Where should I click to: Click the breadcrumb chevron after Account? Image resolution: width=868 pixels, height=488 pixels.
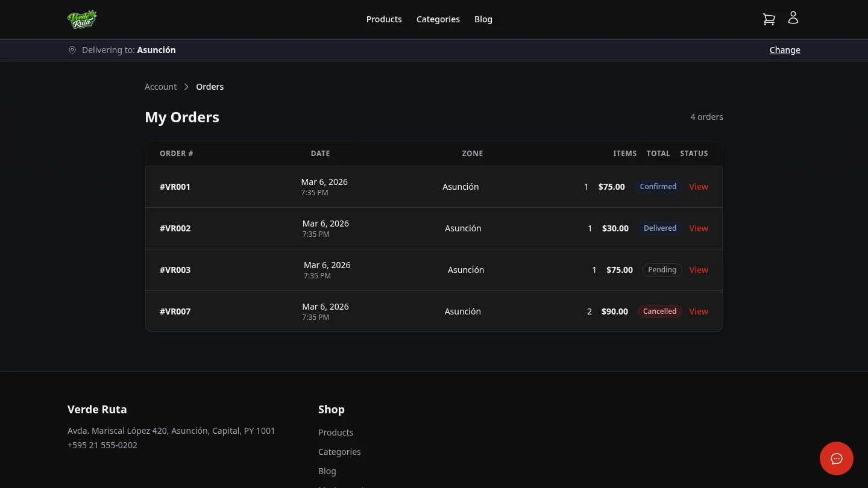coord(186,87)
